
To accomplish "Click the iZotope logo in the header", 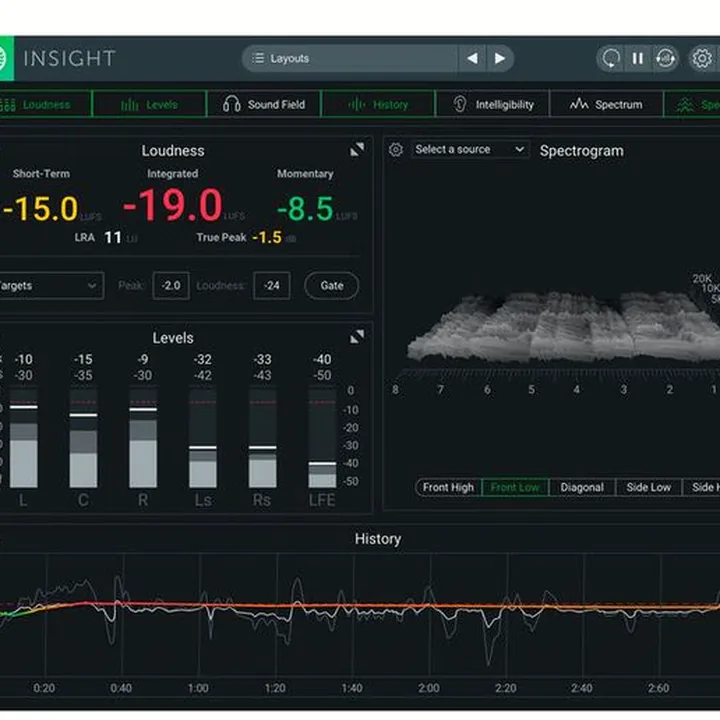I will (x=6, y=58).
